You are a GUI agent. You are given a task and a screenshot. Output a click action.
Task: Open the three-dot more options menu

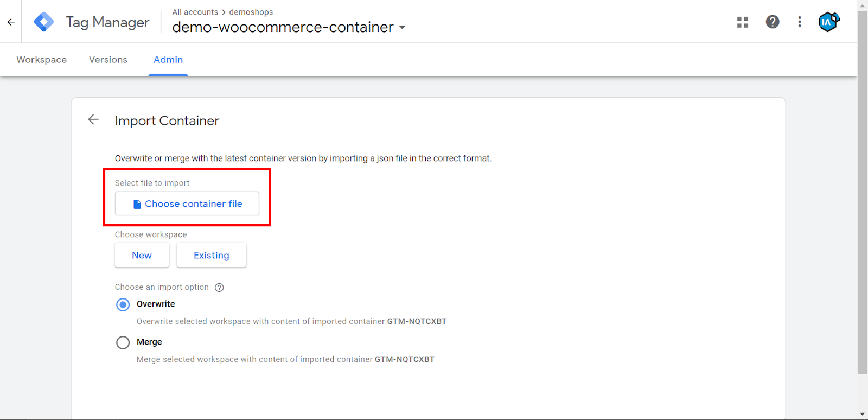(800, 22)
